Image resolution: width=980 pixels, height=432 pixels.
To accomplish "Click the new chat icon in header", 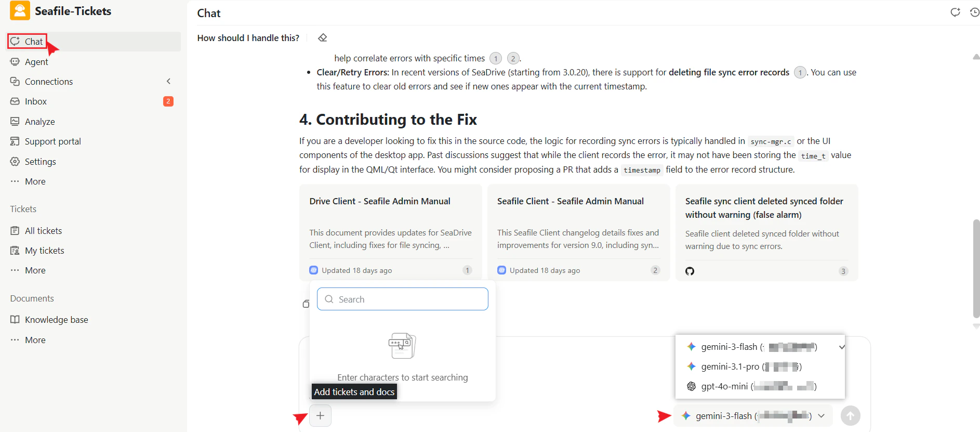I will coord(955,12).
